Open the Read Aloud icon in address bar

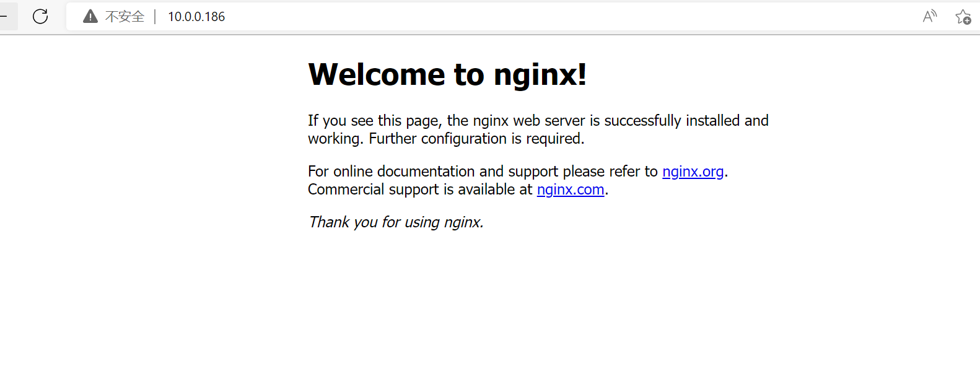(929, 17)
